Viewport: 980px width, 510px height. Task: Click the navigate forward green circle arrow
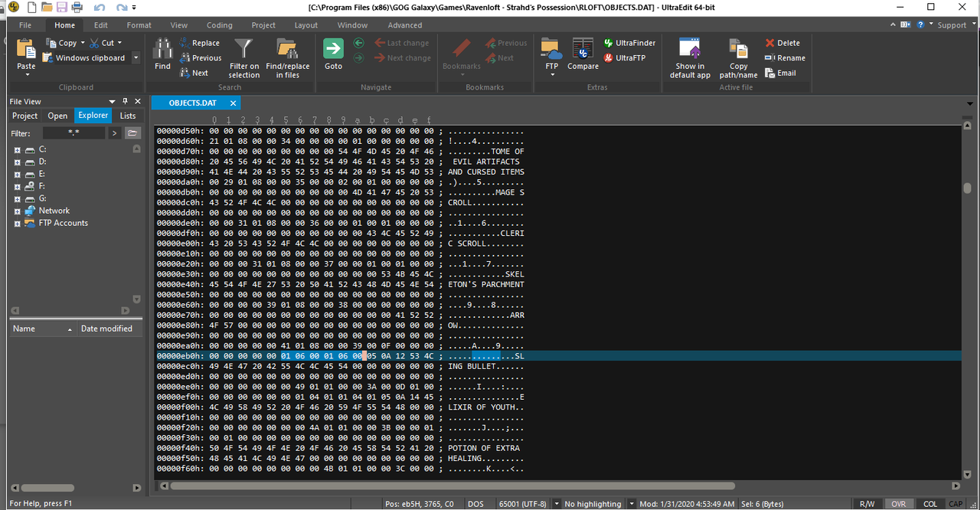click(x=358, y=57)
